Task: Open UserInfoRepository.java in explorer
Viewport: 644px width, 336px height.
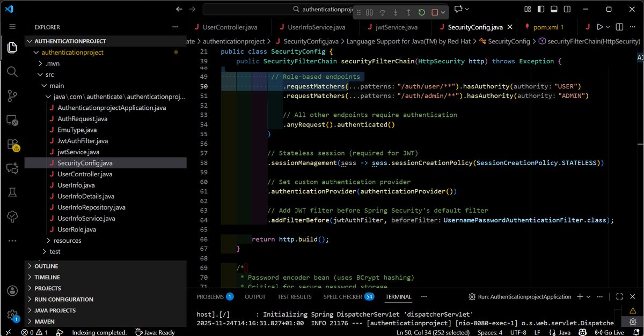Action: click(x=106, y=207)
